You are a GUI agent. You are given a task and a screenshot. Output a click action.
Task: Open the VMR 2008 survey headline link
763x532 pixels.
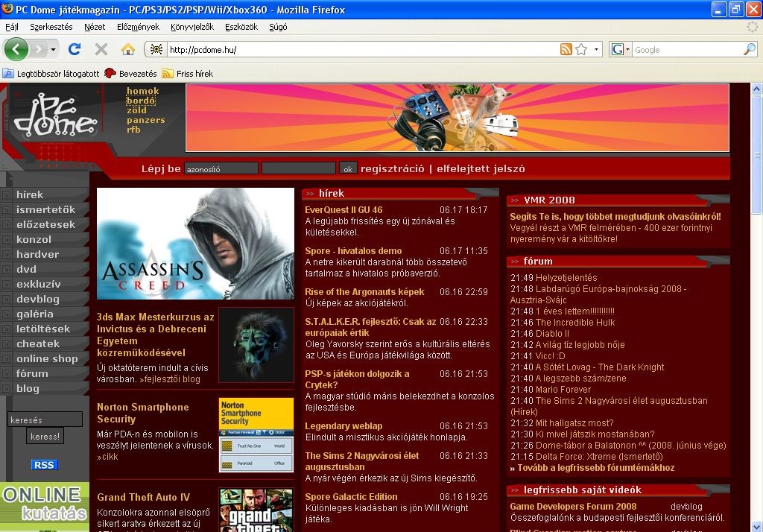615,217
